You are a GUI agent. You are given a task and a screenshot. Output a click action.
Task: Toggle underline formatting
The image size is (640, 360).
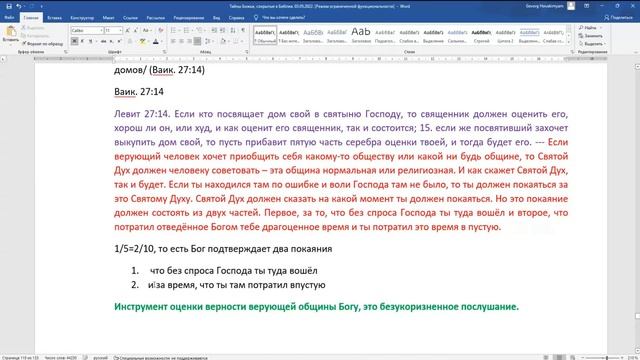(90, 41)
